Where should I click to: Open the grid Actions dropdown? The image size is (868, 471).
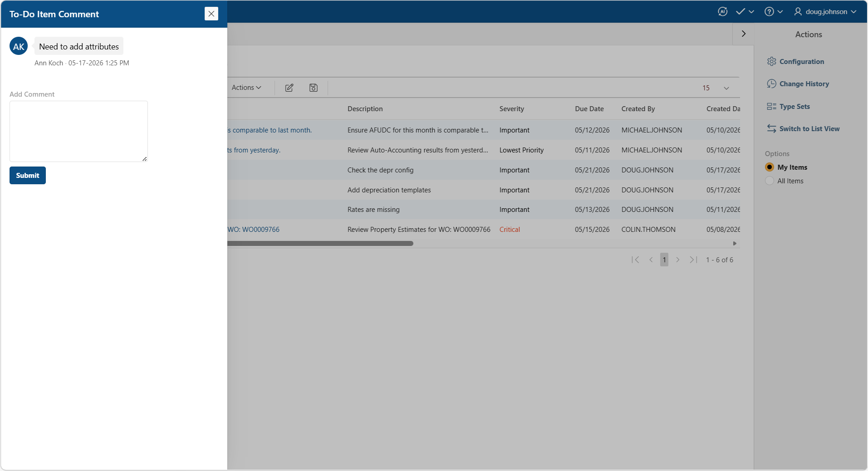tap(246, 88)
